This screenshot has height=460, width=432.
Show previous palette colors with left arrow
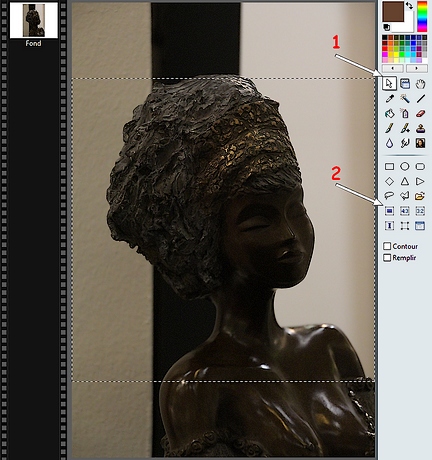click(x=392, y=68)
